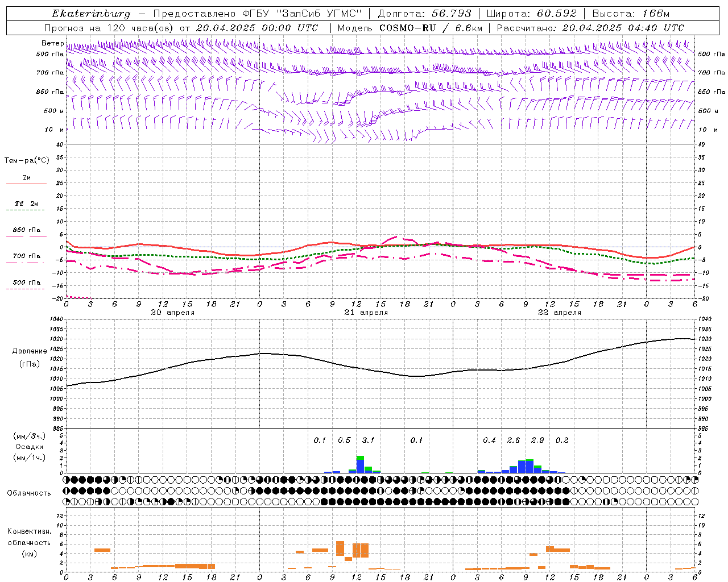This screenshot has width=728, height=582.
Task: Click the 'Ветер' wind panel label
Action: pyautogui.click(x=52, y=43)
